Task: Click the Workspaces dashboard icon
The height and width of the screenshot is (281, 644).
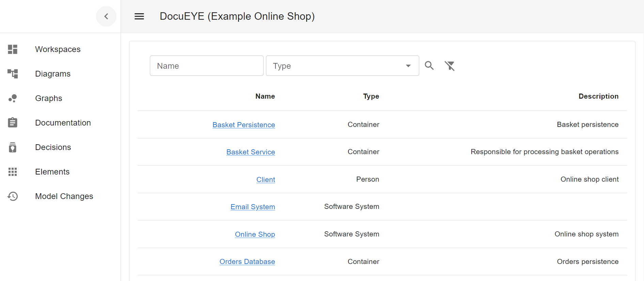Action: pos(13,49)
